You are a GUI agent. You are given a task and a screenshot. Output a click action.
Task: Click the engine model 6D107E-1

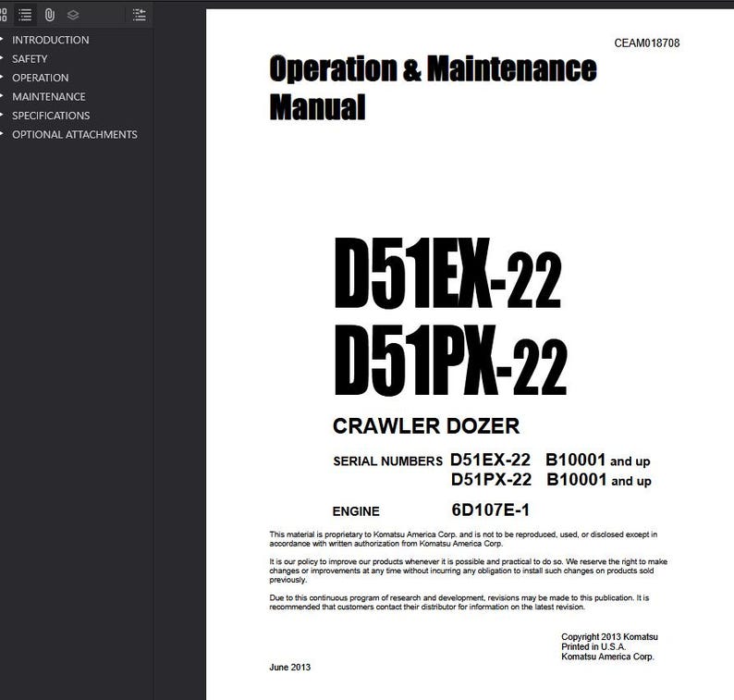[x=491, y=510]
